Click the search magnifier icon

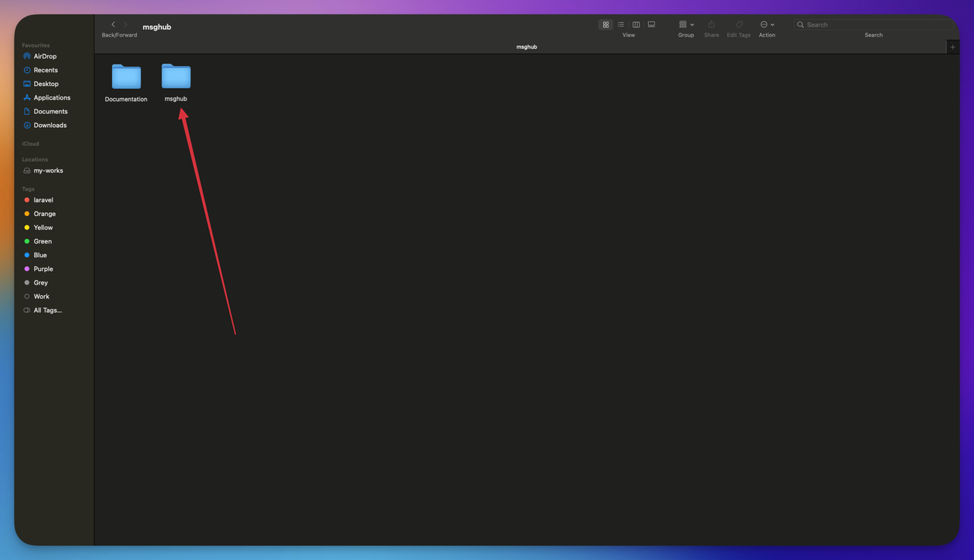click(x=800, y=25)
